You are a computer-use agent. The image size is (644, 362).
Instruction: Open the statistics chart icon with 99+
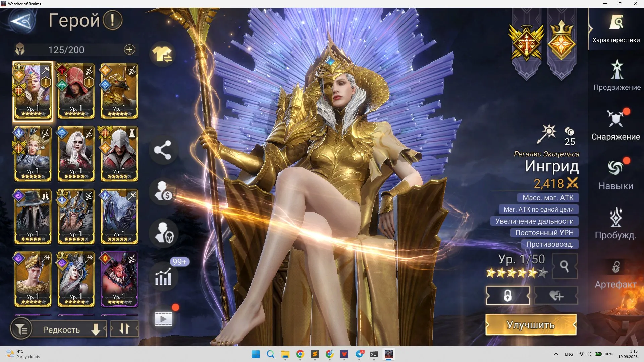163,277
